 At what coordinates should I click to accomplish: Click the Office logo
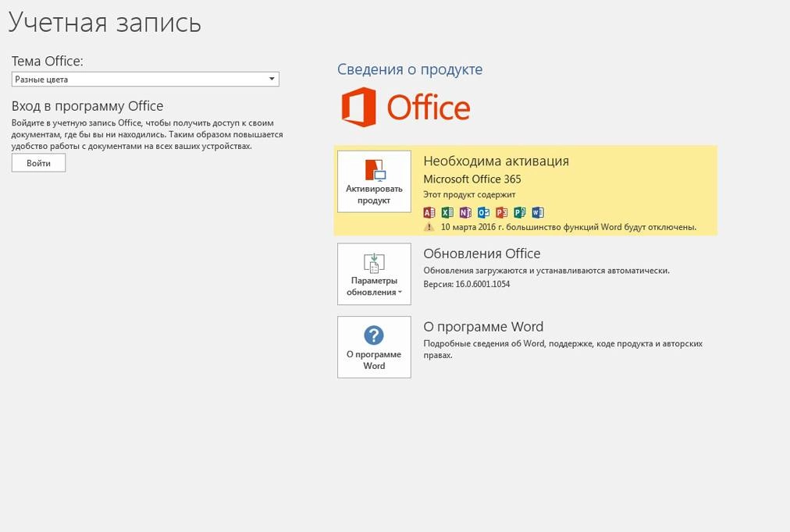coord(406,107)
